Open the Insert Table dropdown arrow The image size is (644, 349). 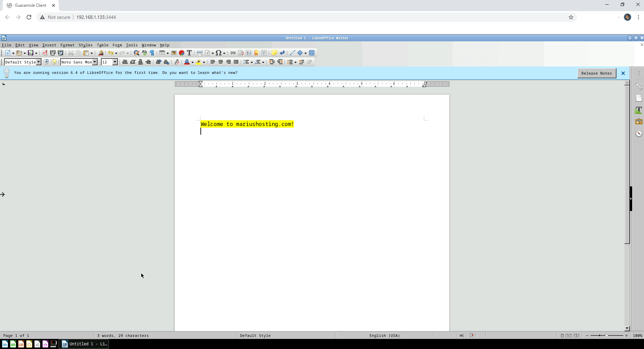coord(167,53)
